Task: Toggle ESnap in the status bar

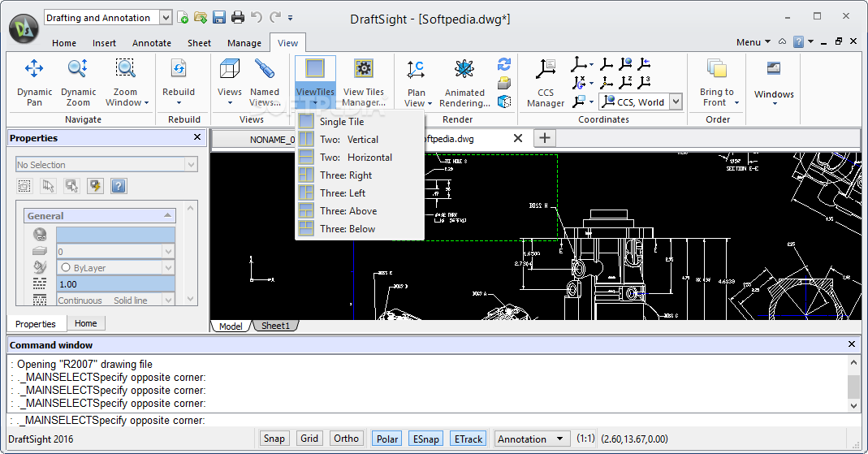Action: pos(426,439)
